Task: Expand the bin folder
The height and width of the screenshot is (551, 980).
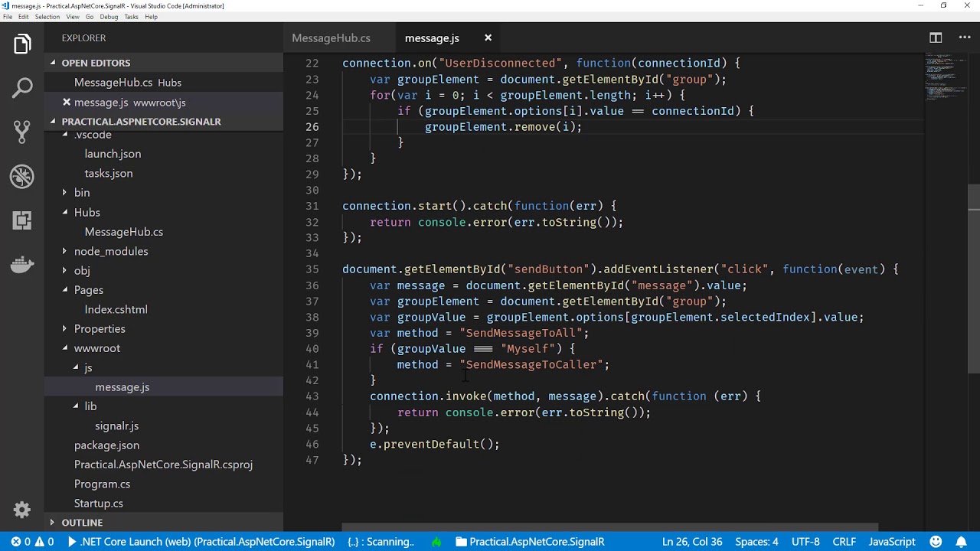Action: click(82, 193)
